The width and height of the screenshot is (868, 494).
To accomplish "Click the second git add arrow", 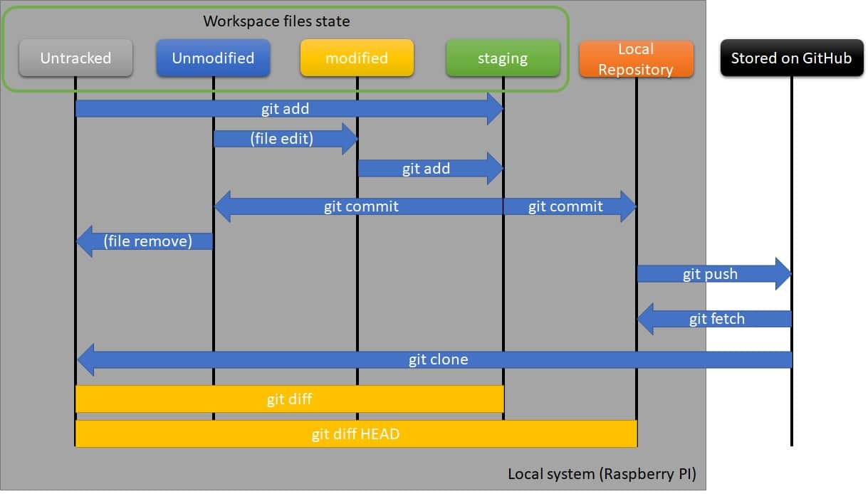I will pos(426,169).
